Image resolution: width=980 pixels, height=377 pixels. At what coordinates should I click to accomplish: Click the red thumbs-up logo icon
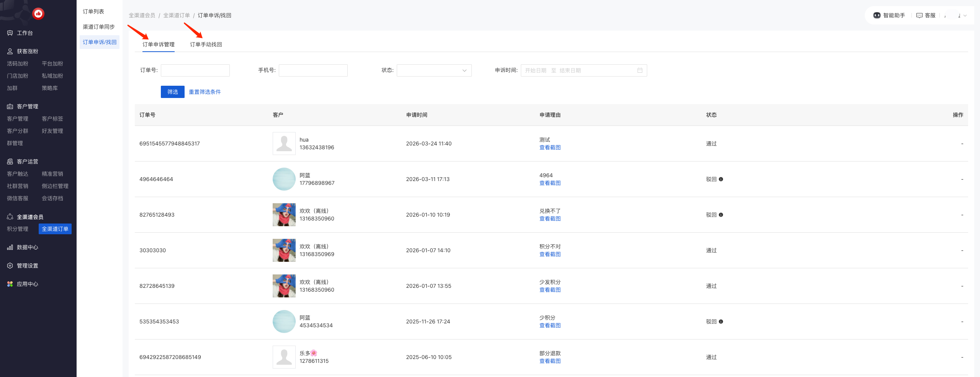point(38,14)
